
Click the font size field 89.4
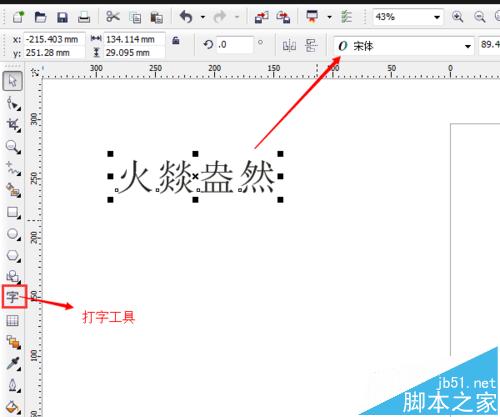tap(489, 44)
